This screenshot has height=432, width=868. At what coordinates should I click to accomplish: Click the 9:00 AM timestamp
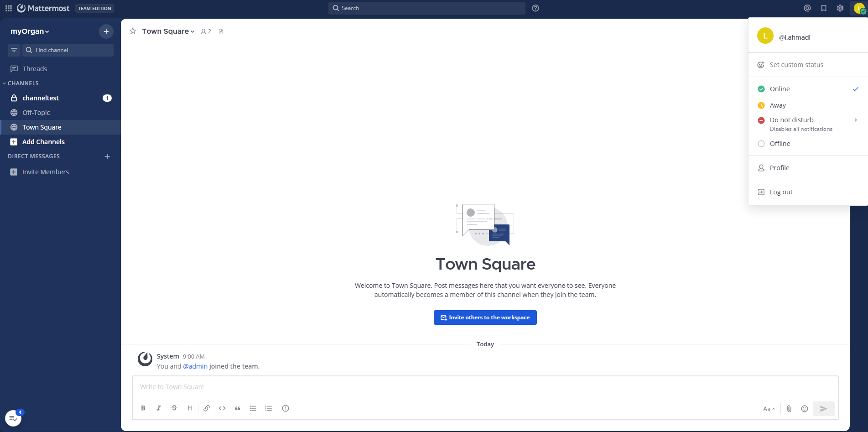point(194,357)
